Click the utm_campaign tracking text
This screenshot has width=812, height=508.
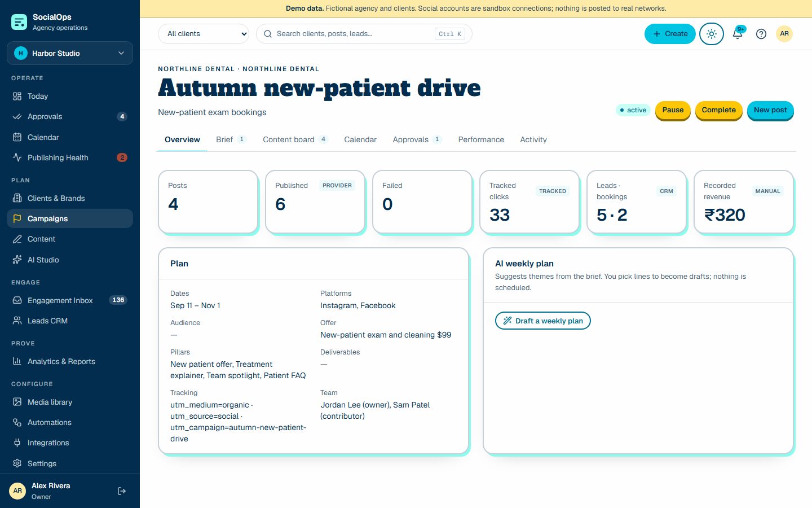pos(238,433)
